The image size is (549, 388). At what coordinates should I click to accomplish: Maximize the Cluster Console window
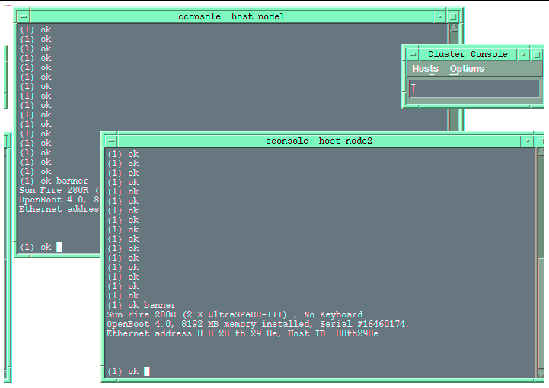point(537,54)
